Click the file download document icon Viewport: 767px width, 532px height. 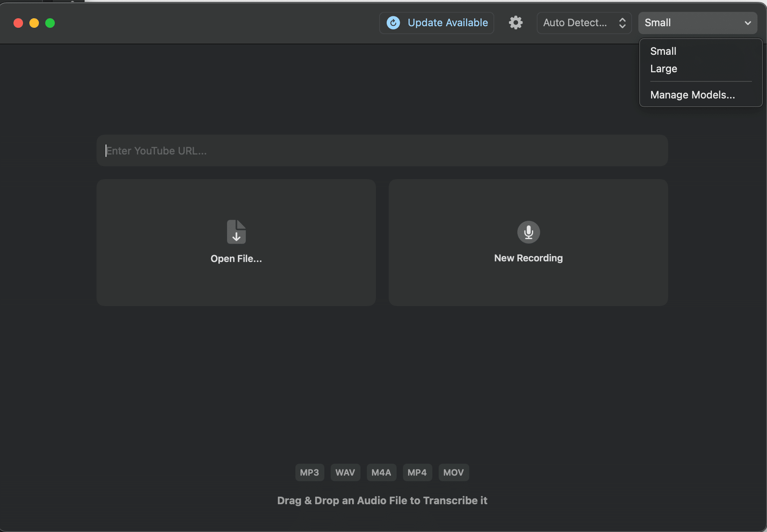pos(236,232)
